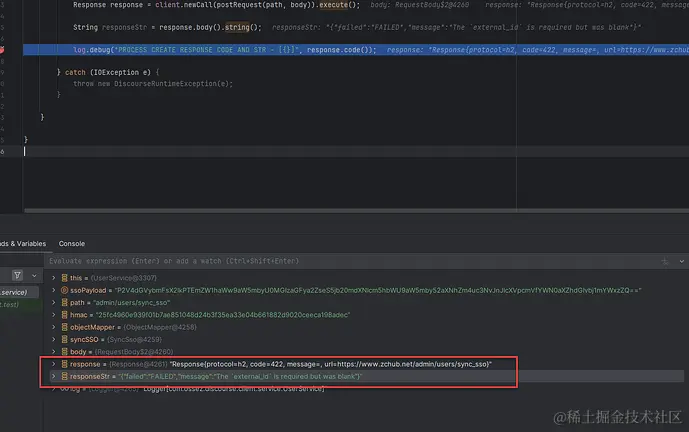Click the variable icon beside syncSSO
Viewport: 689px width, 432px height.
click(x=64, y=339)
